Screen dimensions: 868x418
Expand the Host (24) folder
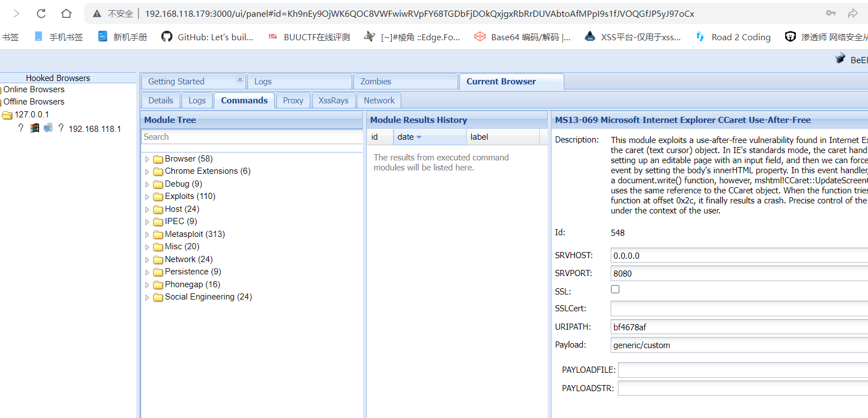click(x=147, y=210)
